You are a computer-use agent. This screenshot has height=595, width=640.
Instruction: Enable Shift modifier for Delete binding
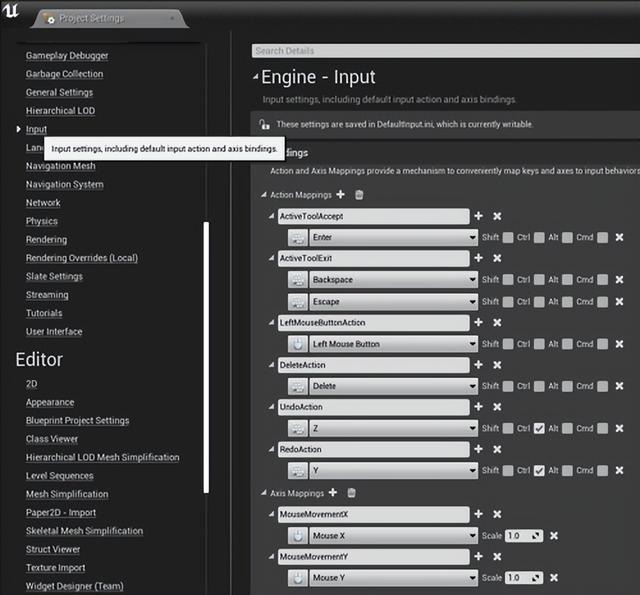point(508,386)
